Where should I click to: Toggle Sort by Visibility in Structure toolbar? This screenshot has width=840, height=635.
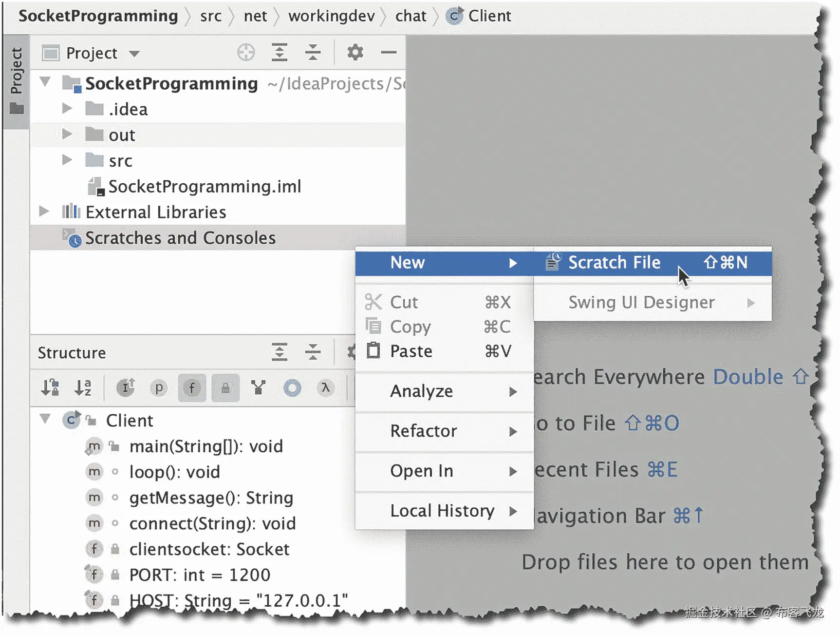(50, 388)
